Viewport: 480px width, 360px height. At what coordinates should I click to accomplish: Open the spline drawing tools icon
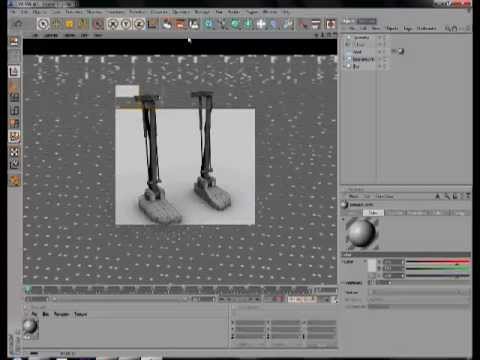pyautogui.click(x=222, y=24)
